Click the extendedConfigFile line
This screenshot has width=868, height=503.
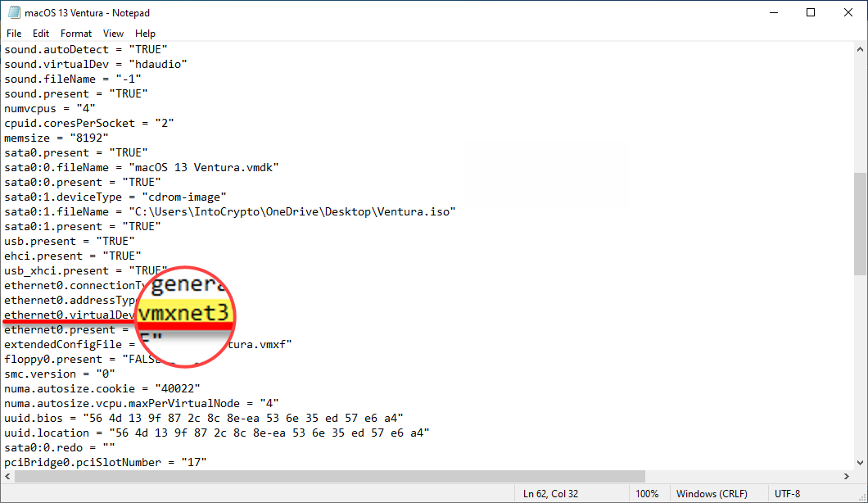pos(147,345)
